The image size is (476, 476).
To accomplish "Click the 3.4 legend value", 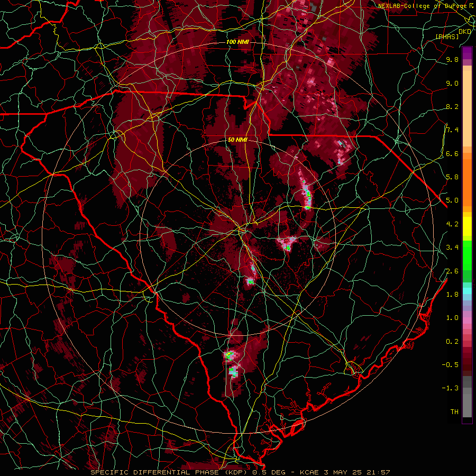I will [x=452, y=248].
